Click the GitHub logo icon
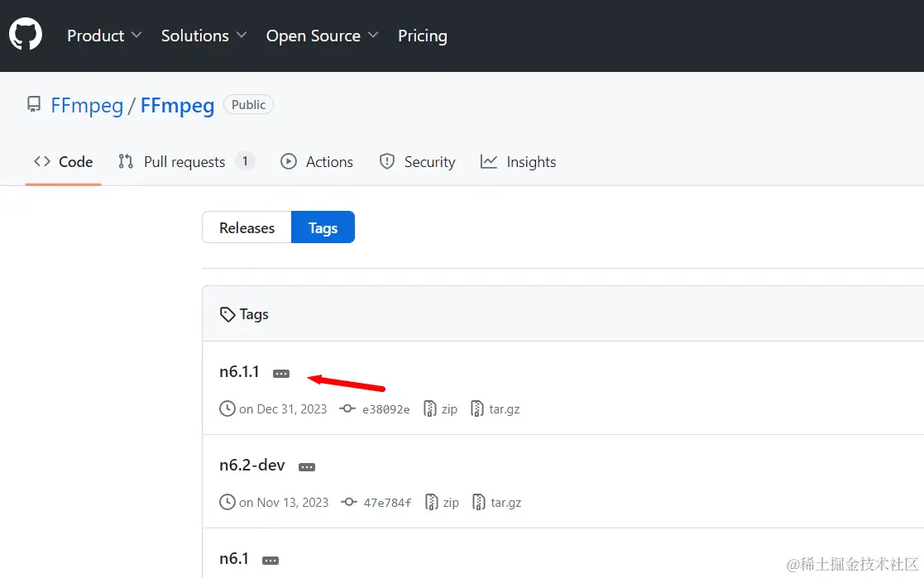924x578 pixels. [26, 34]
